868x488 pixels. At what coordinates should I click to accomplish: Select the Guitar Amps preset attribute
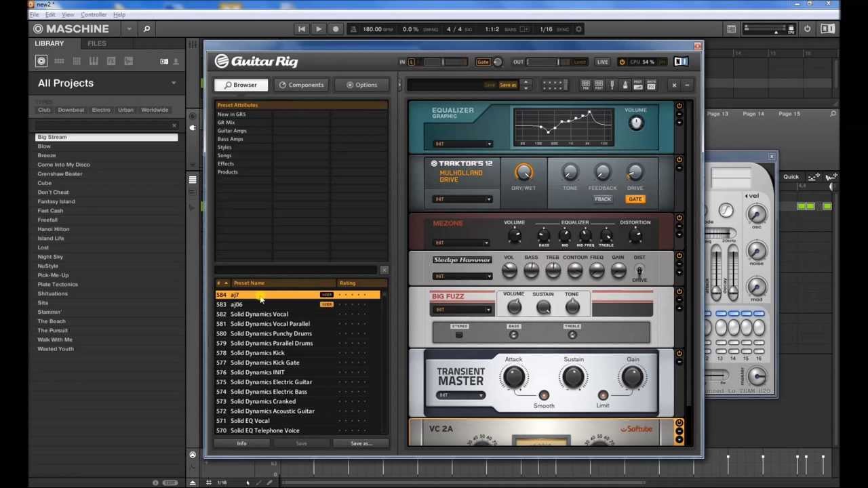point(232,131)
